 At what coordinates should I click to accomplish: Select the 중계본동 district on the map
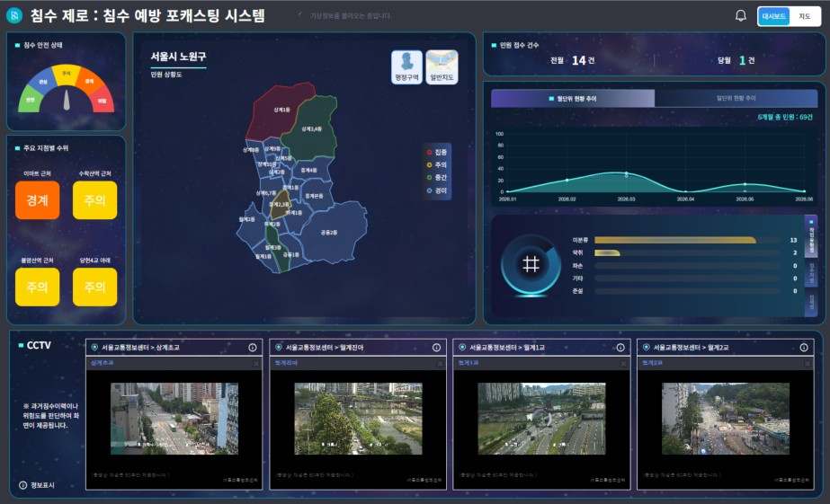tap(316, 196)
